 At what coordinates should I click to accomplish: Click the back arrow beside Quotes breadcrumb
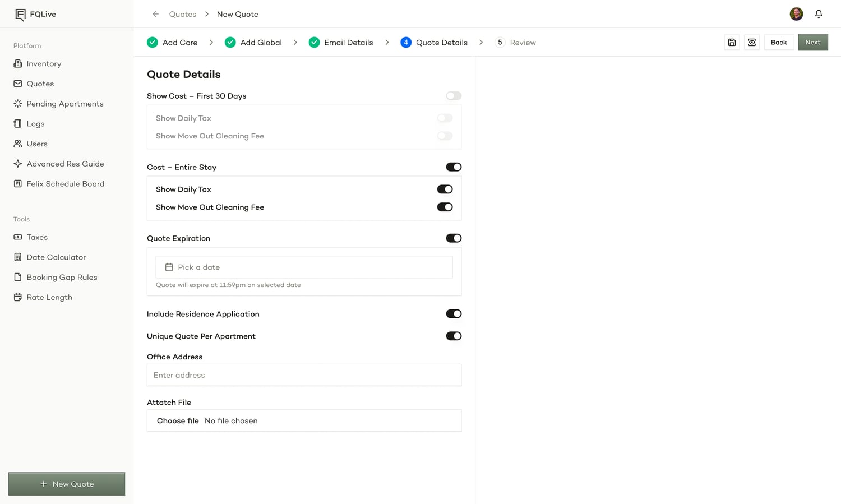[x=156, y=14]
